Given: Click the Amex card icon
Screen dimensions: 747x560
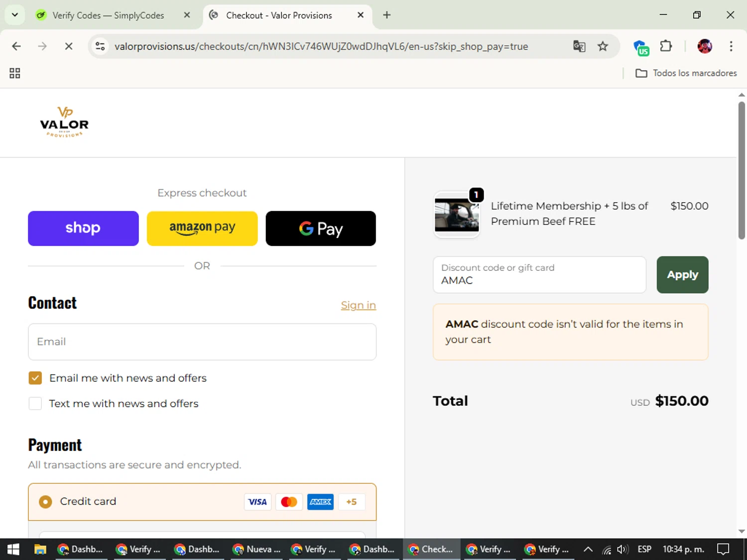Looking at the screenshot, I should [x=320, y=502].
